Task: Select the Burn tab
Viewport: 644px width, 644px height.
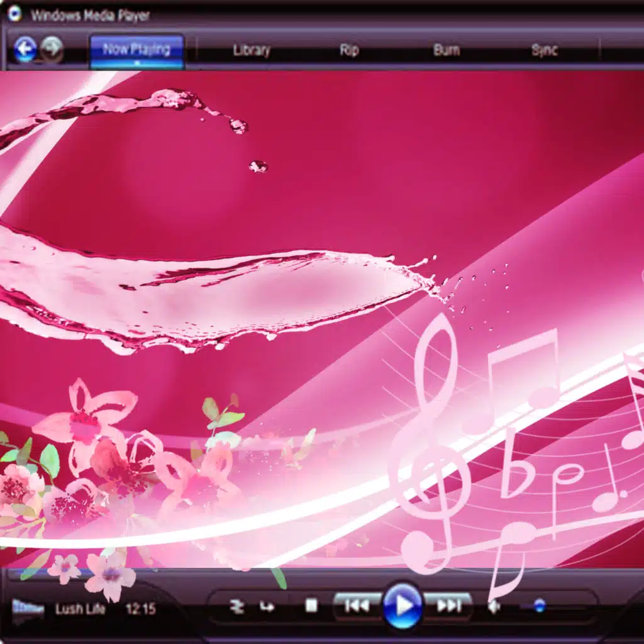Action: pos(447,50)
